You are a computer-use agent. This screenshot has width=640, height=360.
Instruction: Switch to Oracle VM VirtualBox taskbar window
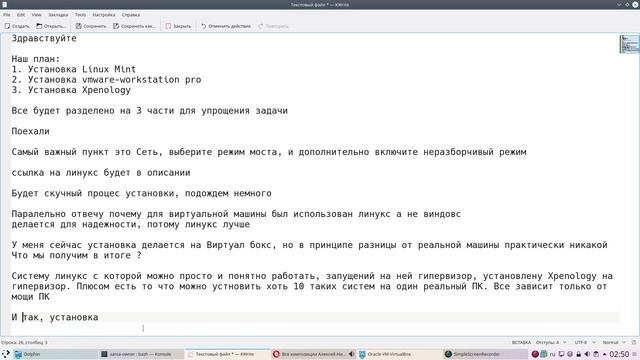399,354
